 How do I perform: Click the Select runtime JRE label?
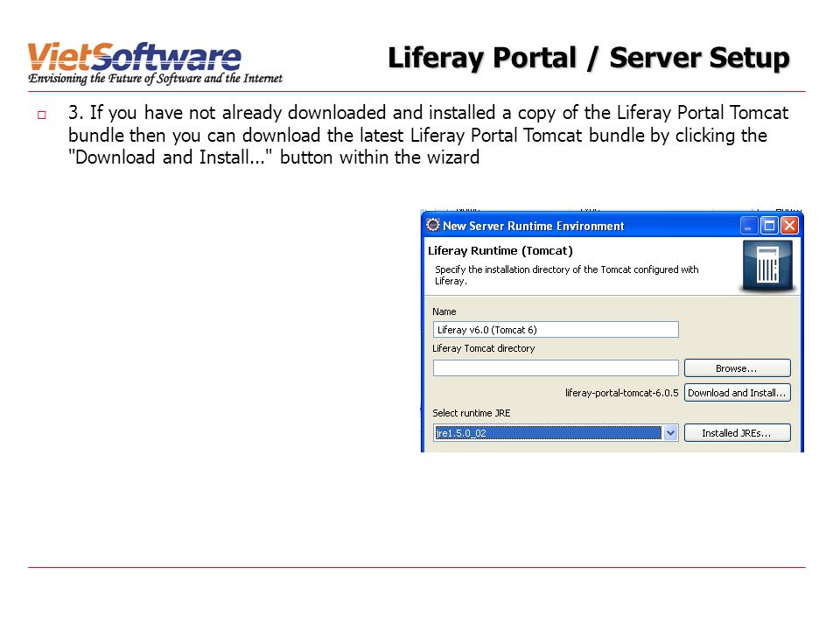(x=472, y=413)
